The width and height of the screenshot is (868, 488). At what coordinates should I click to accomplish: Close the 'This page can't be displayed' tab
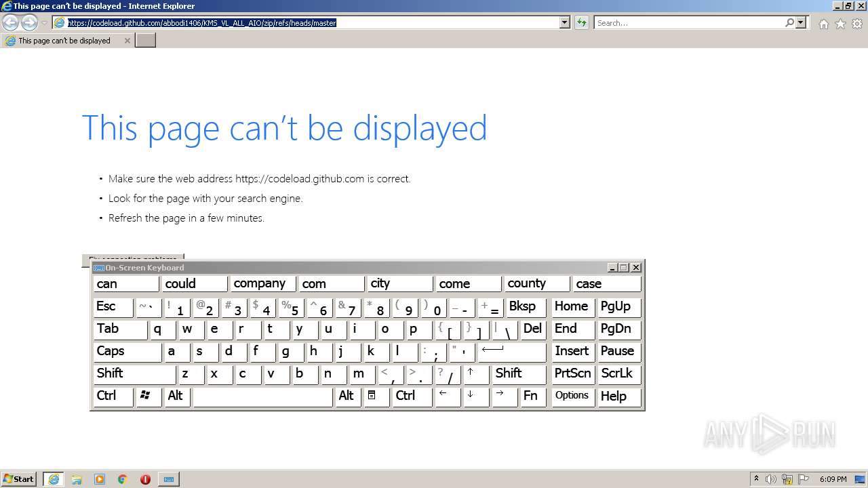(x=127, y=41)
